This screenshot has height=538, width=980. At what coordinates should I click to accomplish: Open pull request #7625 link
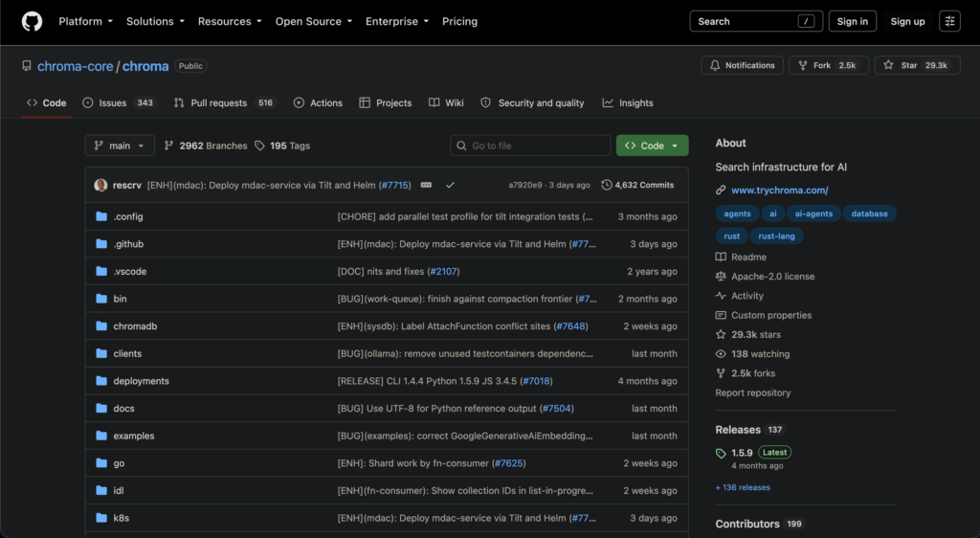point(509,463)
